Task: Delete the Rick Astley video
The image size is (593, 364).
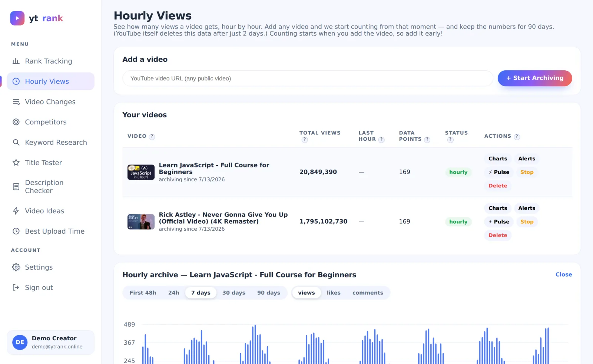Action: [x=498, y=235]
